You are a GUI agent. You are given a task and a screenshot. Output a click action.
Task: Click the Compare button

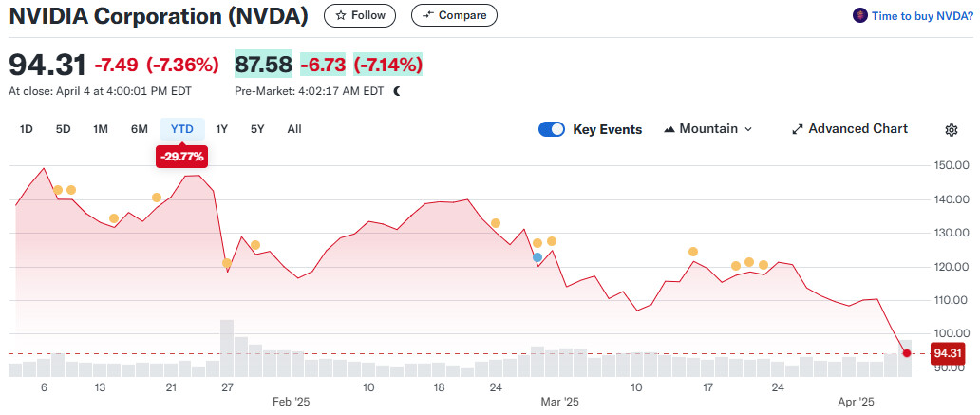453,15
